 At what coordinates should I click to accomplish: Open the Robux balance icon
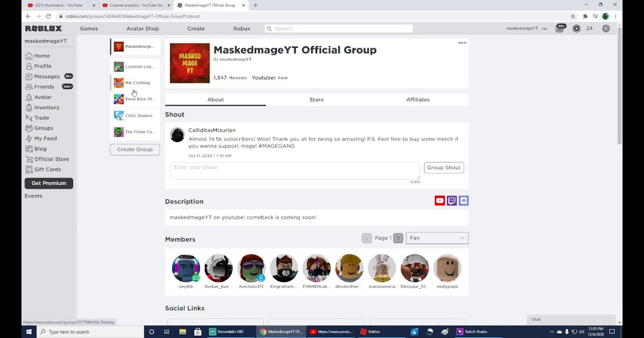tap(576, 28)
